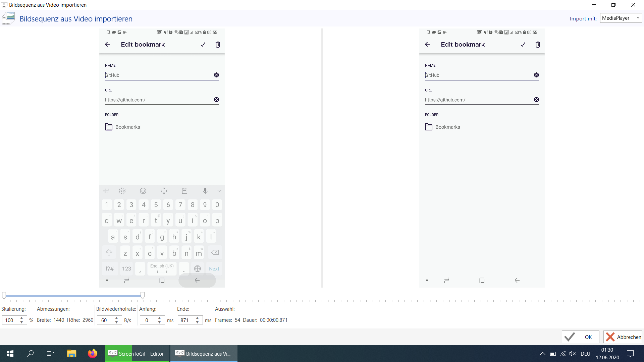Open Windows Task View icon
644x362 pixels.
50,354
